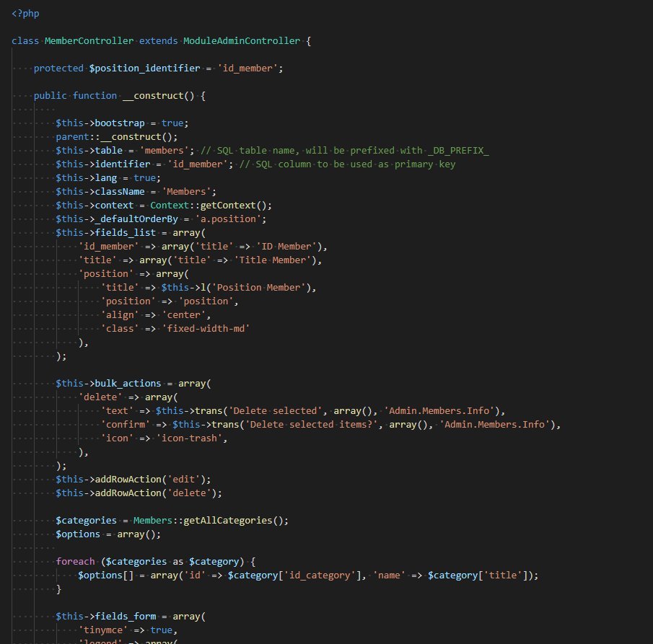Click the "Context::getContext()" call
This screenshot has height=644, width=653.
(x=209, y=206)
